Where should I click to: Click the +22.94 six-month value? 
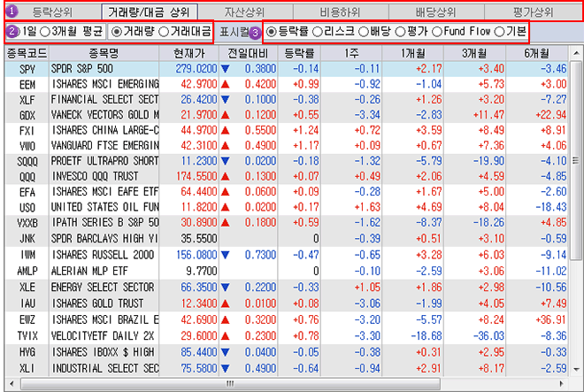tap(550, 115)
